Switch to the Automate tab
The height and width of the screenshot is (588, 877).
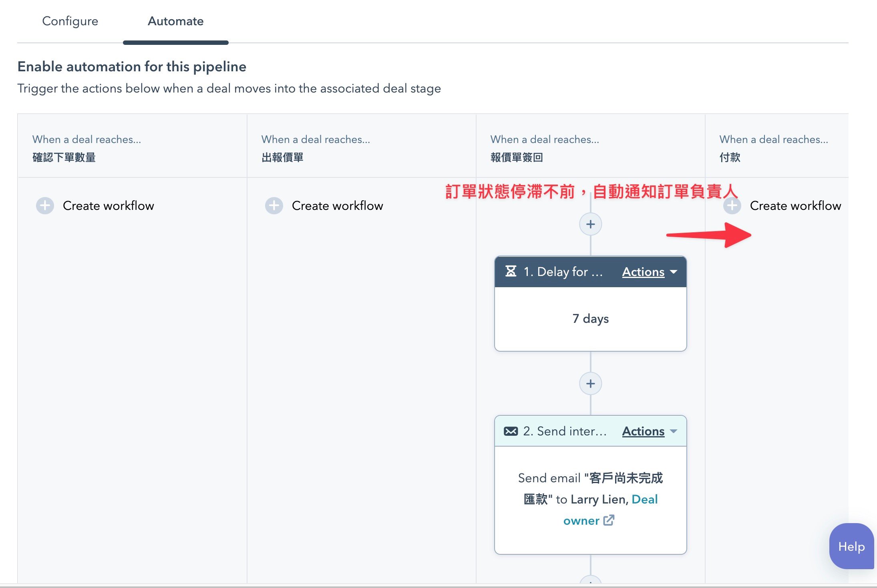[x=175, y=21]
